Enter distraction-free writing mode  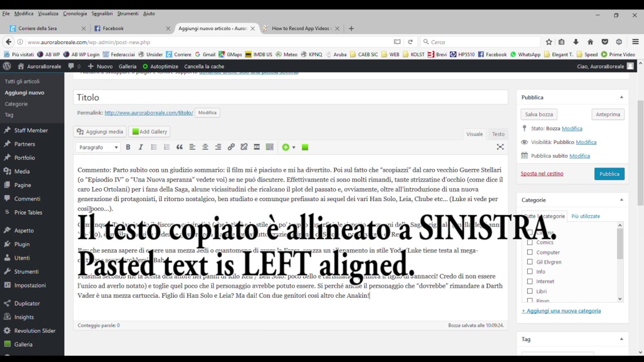coord(500,147)
